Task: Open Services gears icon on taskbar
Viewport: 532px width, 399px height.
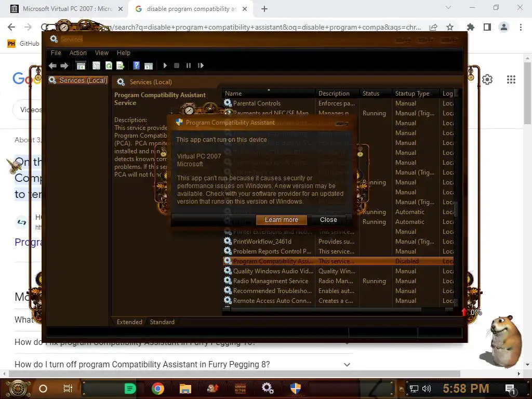Action: tap(268, 388)
